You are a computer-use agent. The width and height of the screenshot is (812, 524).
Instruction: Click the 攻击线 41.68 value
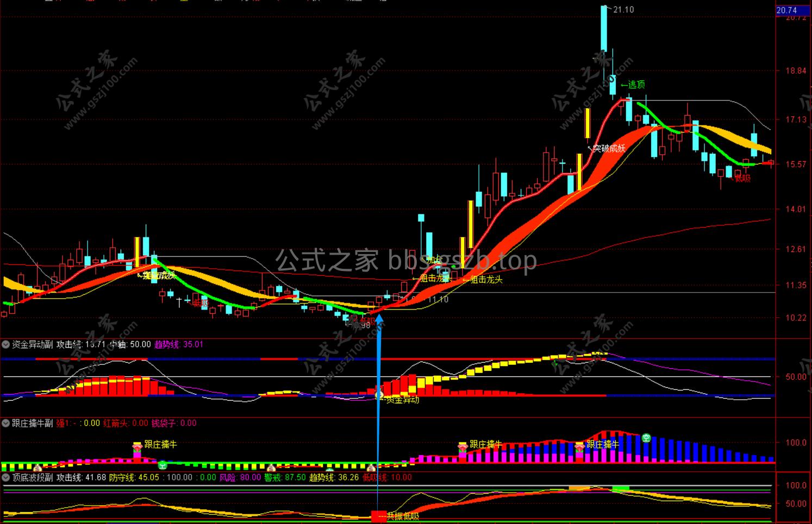[x=81, y=477]
